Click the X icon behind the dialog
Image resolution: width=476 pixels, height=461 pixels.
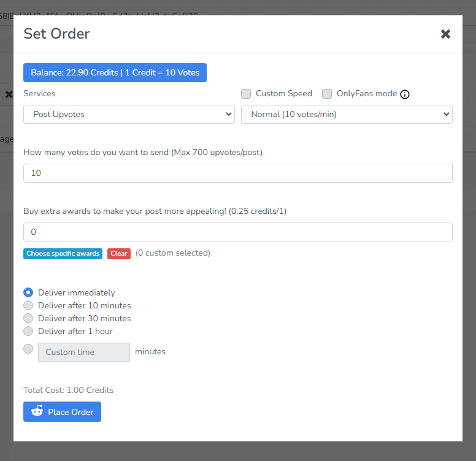[x=9, y=94]
